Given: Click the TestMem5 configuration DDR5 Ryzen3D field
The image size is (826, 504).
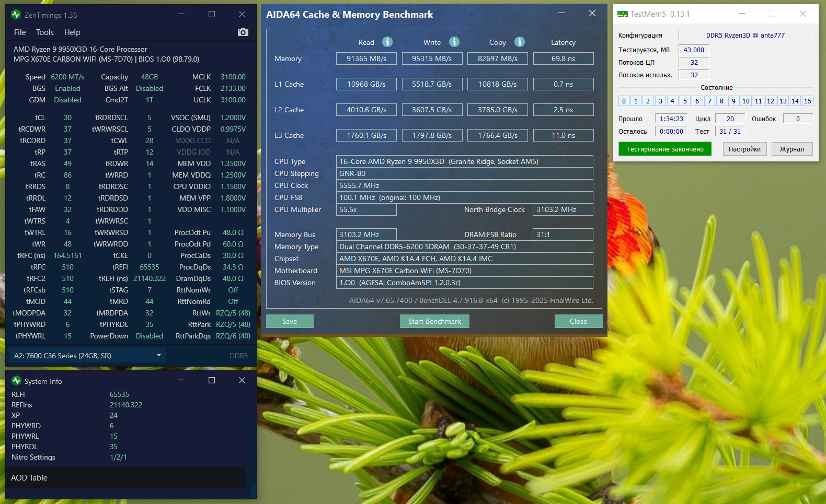Looking at the screenshot, I should pyautogui.click(x=745, y=35).
